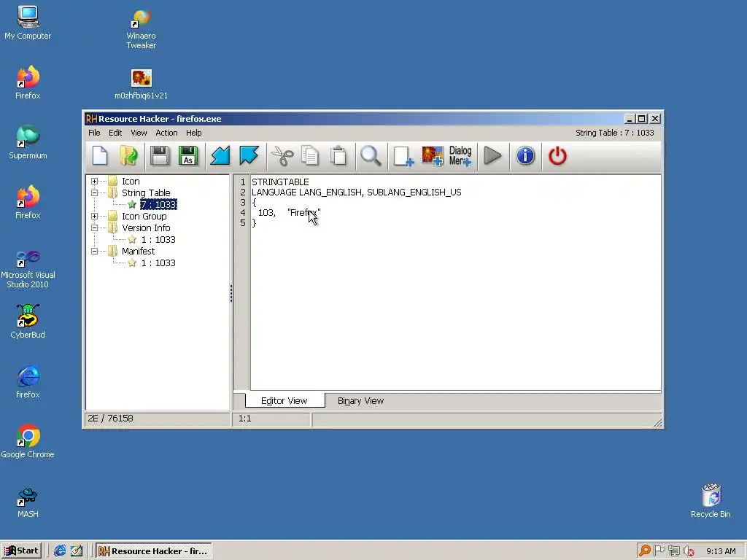Open the Help menu
Screen dimensions: 747x560
pyautogui.click(x=193, y=133)
